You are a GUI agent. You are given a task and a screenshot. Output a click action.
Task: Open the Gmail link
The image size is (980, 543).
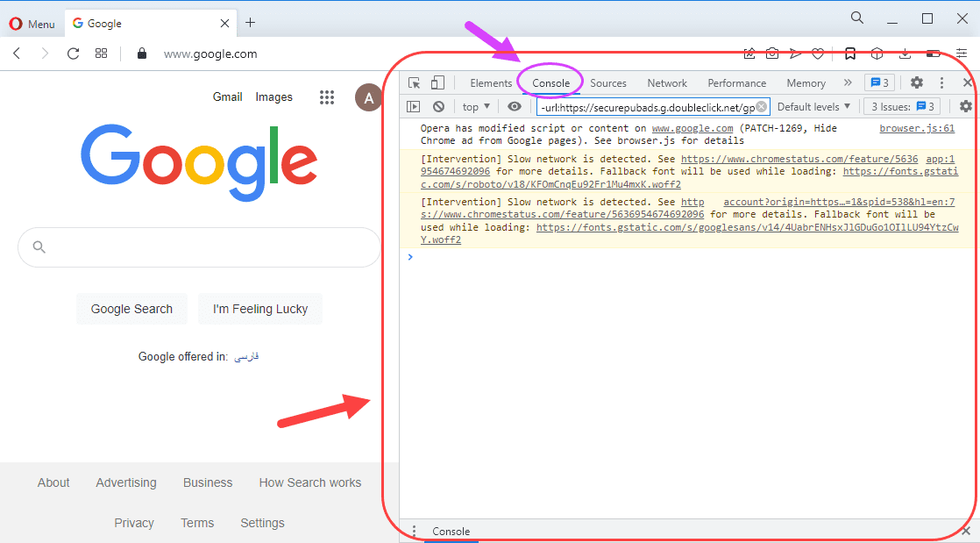(228, 97)
